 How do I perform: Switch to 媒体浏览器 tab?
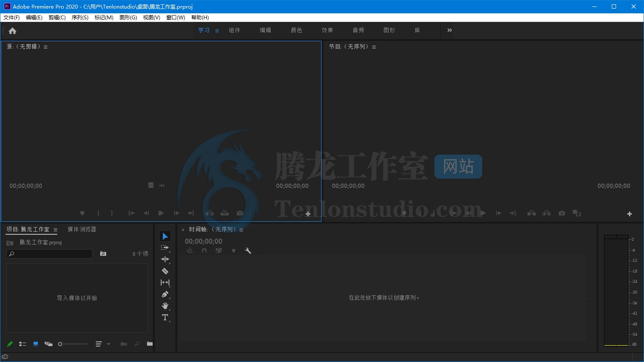click(82, 230)
